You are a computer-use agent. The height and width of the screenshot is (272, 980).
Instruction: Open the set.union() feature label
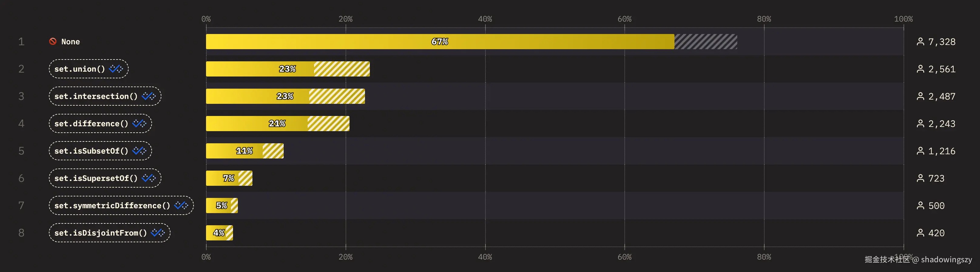click(79, 69)
